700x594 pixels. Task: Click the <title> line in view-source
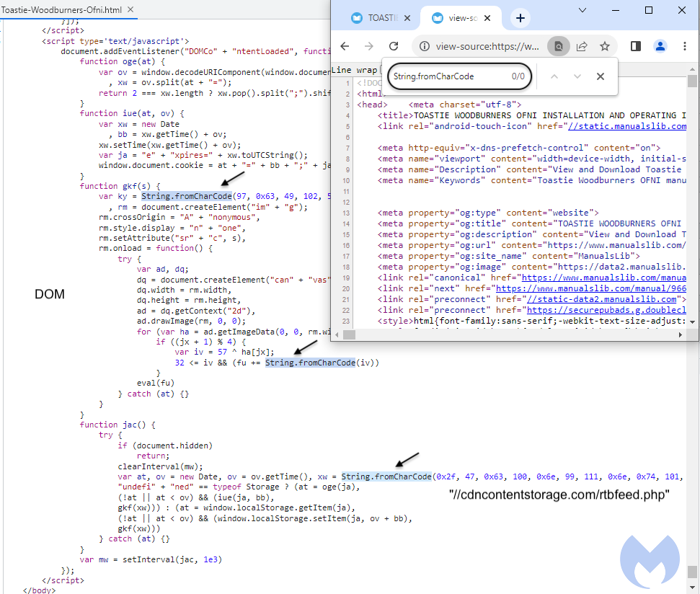[x=532, y=115]
